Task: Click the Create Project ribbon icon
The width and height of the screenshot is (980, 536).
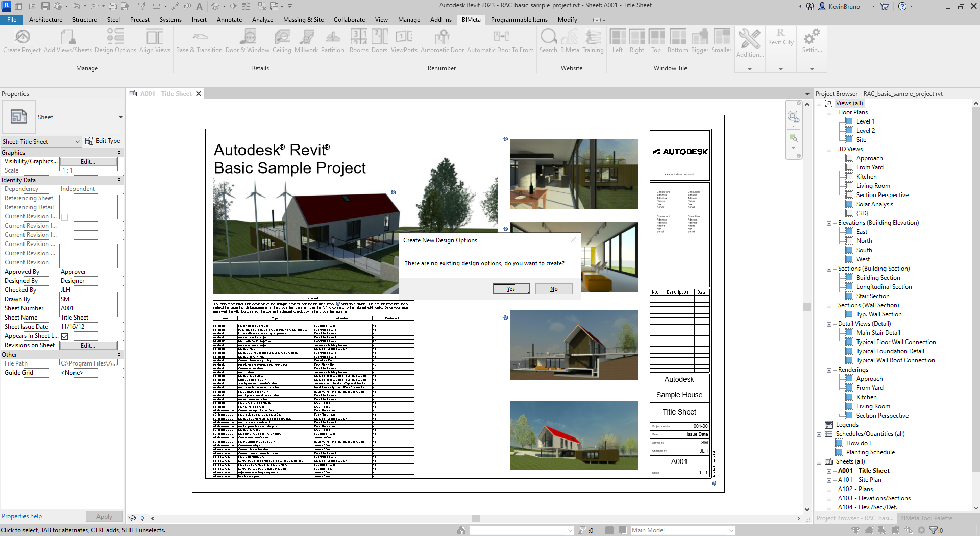Action: [x=22, y=41]
